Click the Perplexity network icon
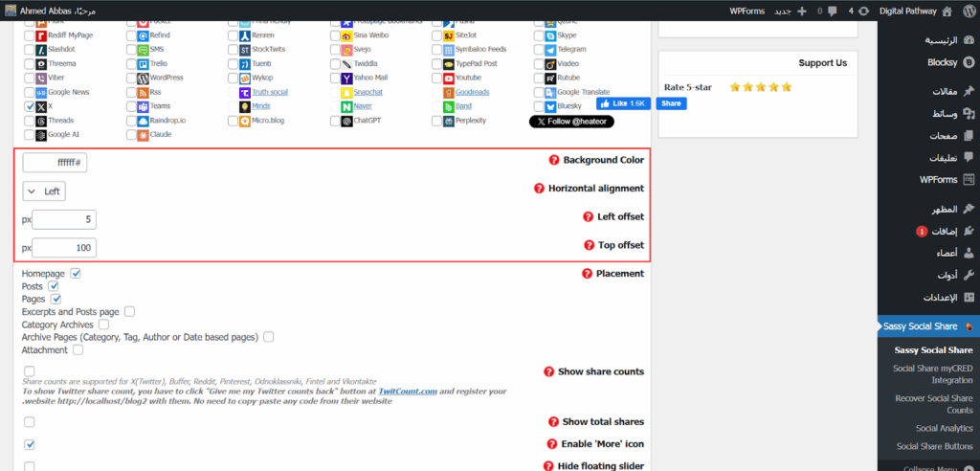The height and width of the screenshot is (471, 980). coord(449,121)
